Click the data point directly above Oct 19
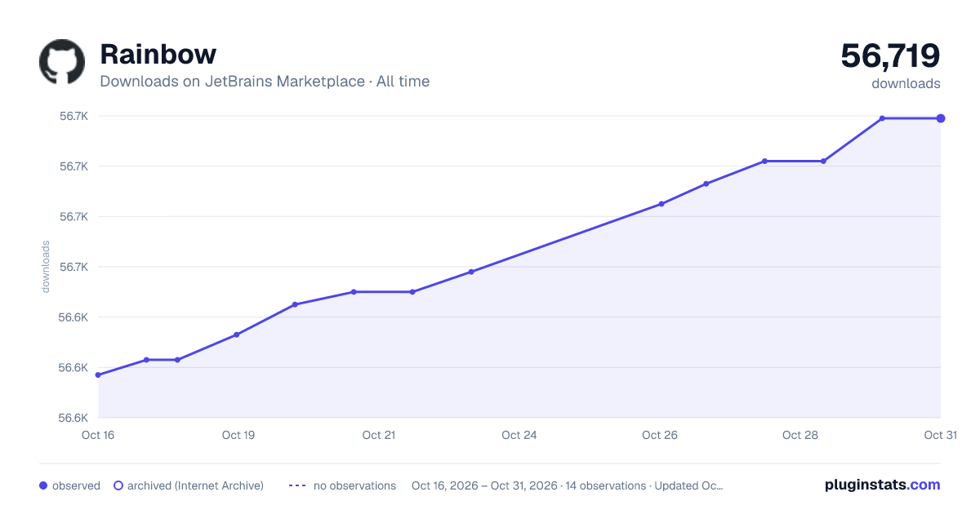 237,335
